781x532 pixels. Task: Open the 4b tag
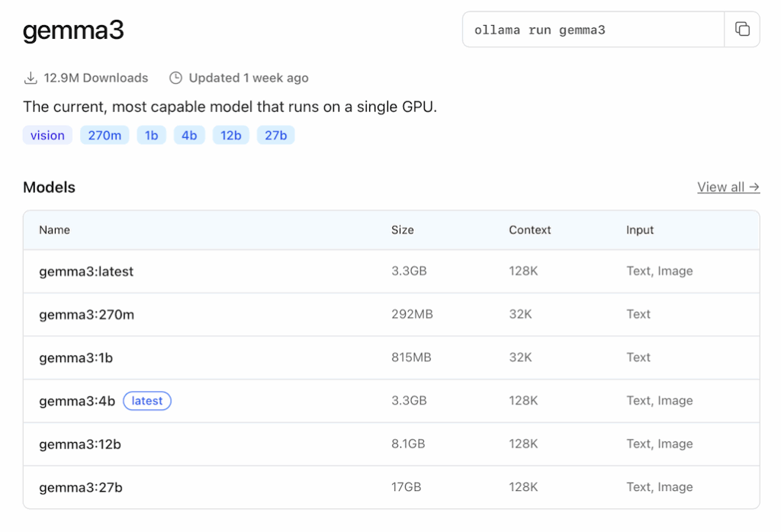189,136
